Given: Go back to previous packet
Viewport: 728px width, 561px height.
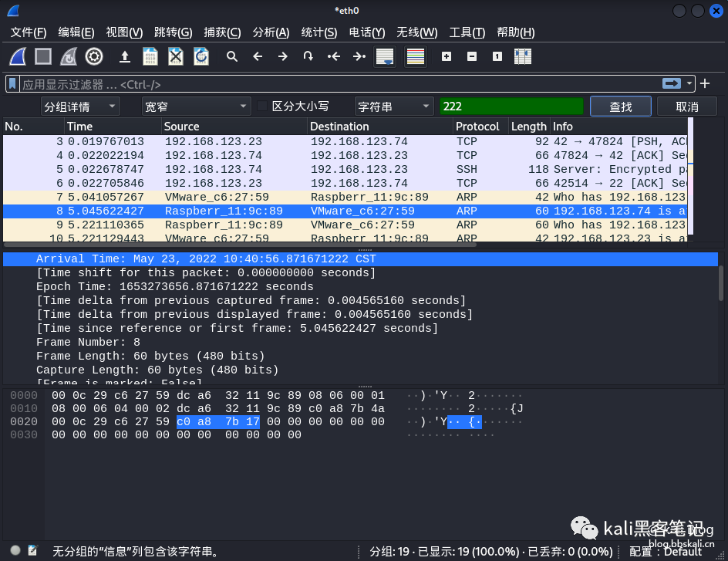Looking at the screenshot, I should (x=258, y=56).
